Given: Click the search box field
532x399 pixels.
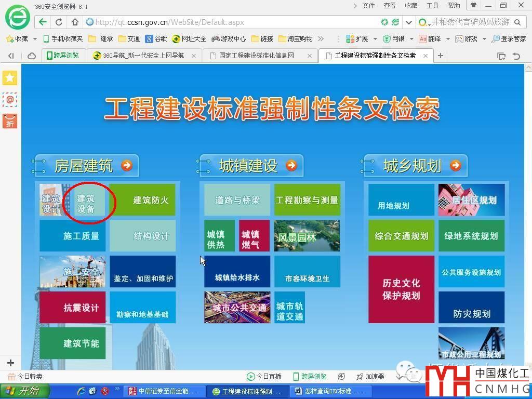Looking at the screenshot, I should (x=470, y=22).
